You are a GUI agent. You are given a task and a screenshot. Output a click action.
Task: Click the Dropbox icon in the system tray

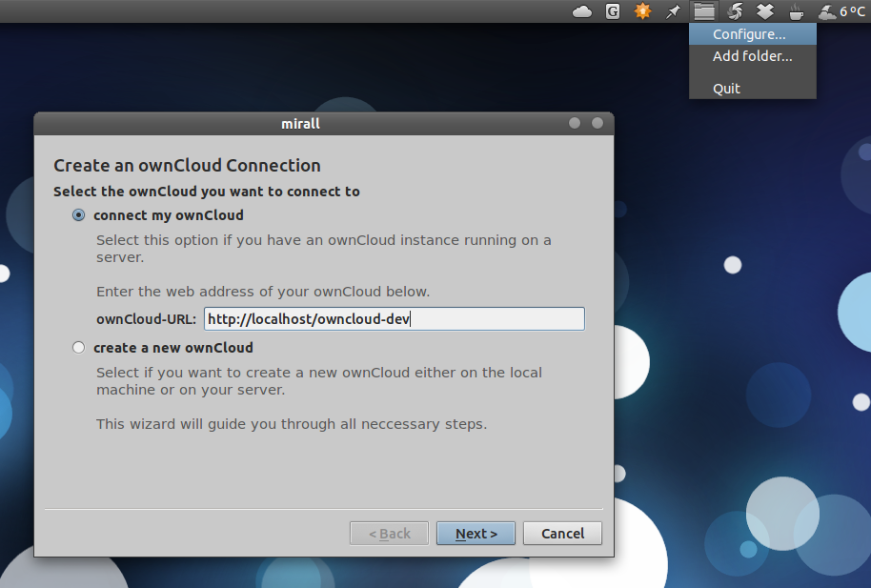click(x=764, y=11)
